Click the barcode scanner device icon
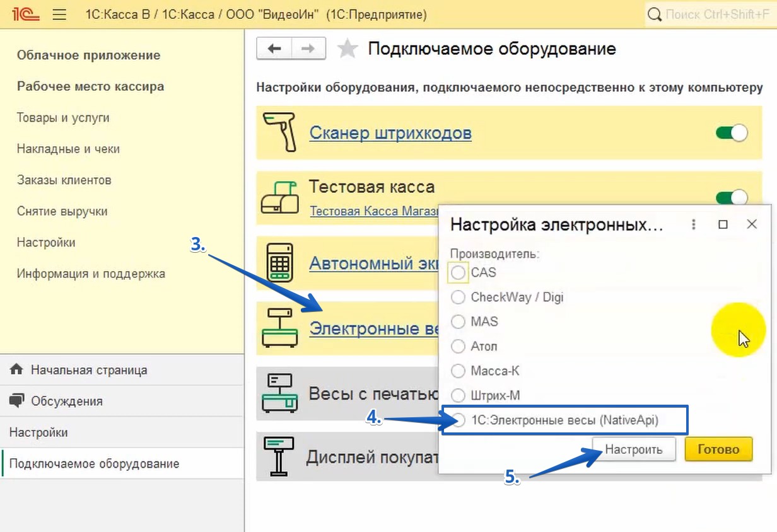Image resolution: width=777 pixels, height=532 pixels. click(279, 133)
